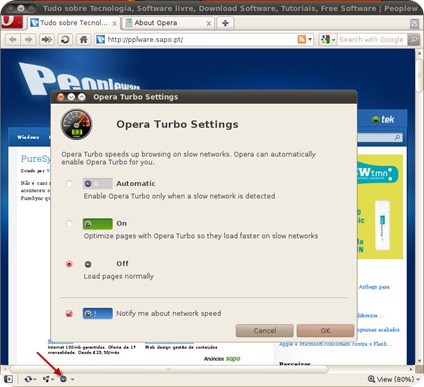Image resolution: width=424 pixels, height=387 pixels.
Task: Open the Opera Turbo dropdown in status bar
Action: [72, 379]
